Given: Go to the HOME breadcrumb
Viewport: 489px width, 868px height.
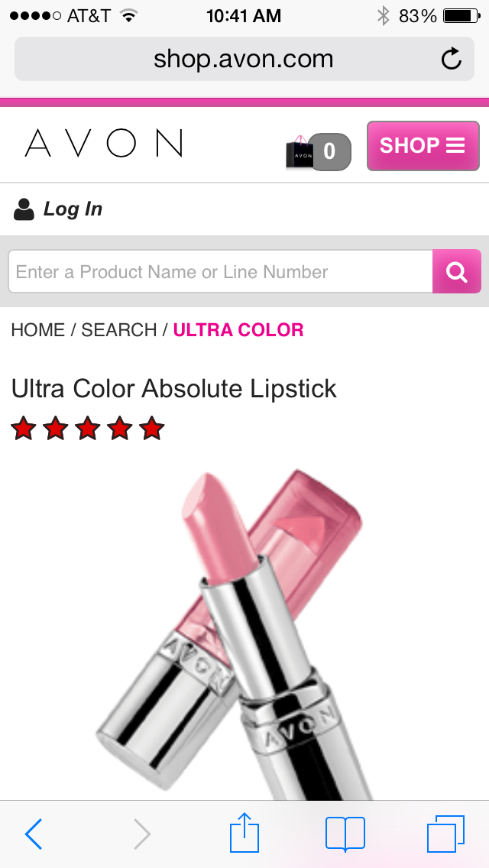Looking at the screenshot, I should coord(37,330).
